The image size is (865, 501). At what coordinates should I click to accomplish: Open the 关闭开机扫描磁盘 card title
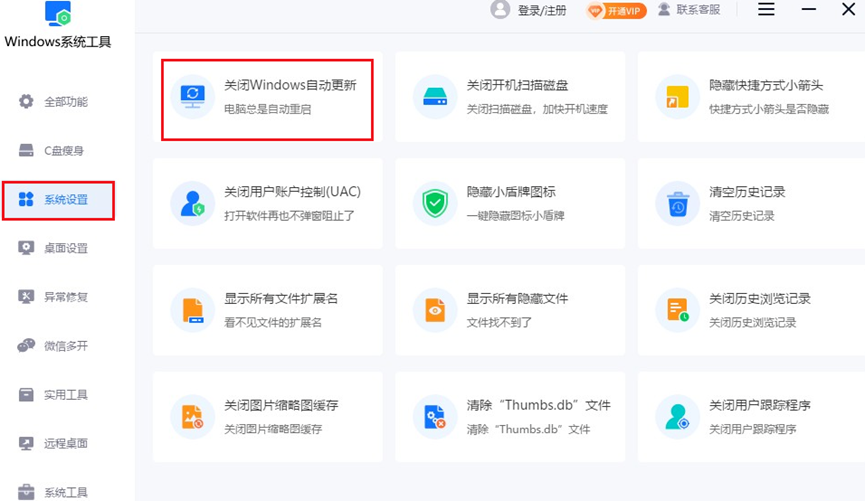(517, 85)
